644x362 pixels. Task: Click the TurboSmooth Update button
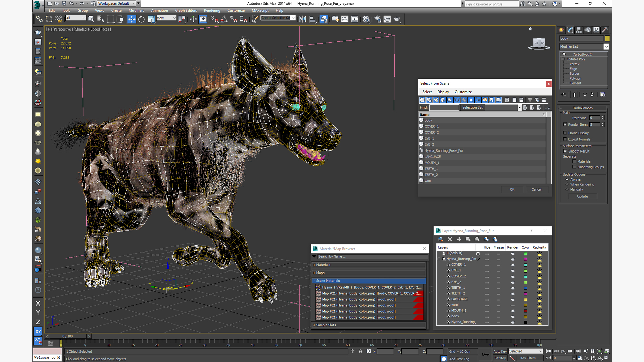pos(582,196)
